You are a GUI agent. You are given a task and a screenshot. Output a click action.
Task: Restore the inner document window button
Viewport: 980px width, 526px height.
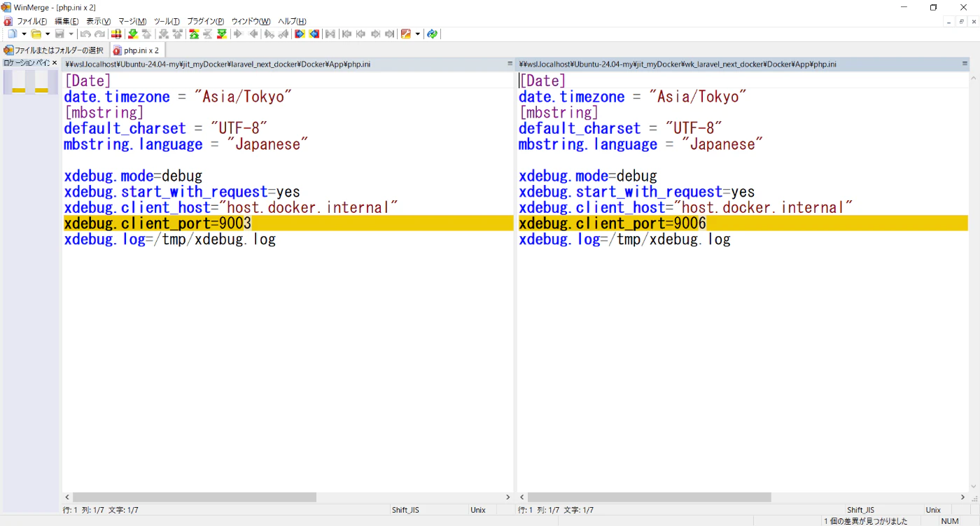point(961,22)
